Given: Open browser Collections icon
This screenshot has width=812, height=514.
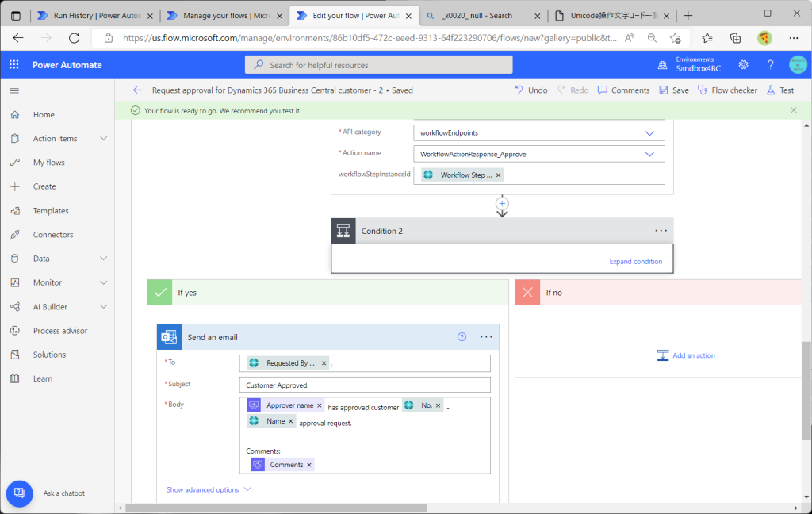Looking at the screenshot, I should point(735,38).
